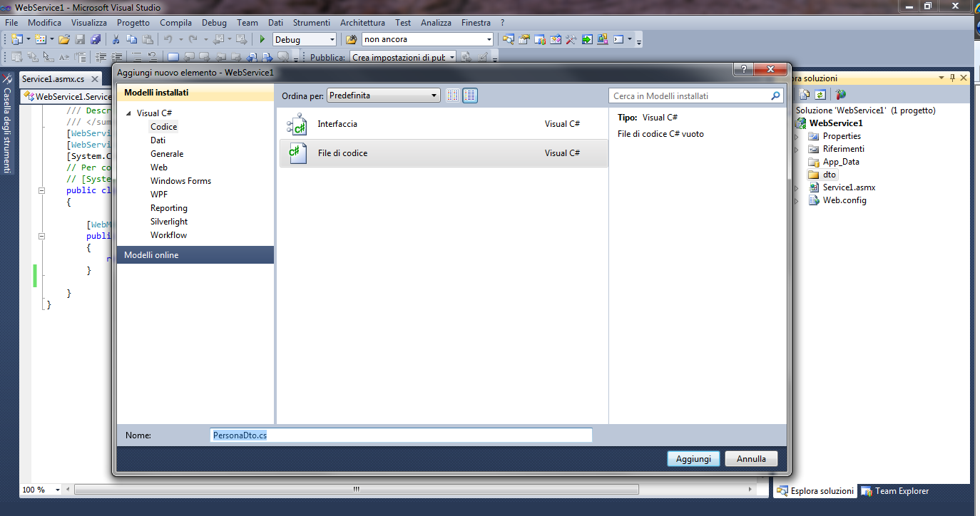The width and height of the screenshot is (980, 516).
Task: Open the File menu
Action: (x=11, y=23)
